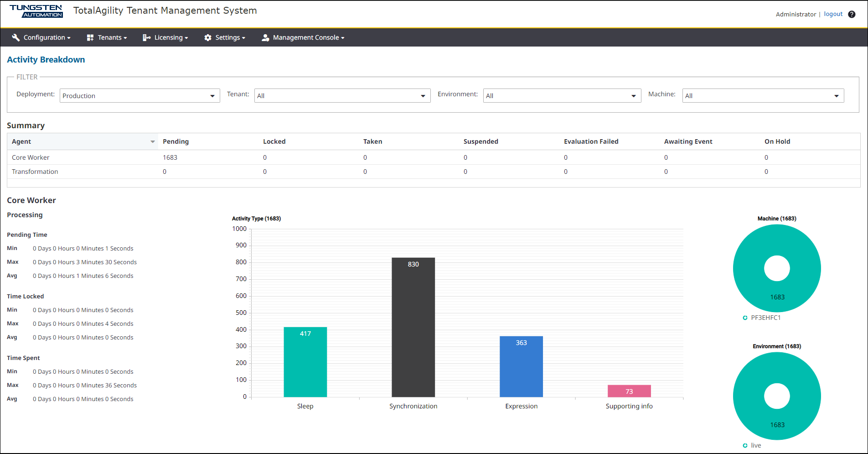
Task: Click Time Locked Max value 4 Seconds
Action: (x=83, y=324)
